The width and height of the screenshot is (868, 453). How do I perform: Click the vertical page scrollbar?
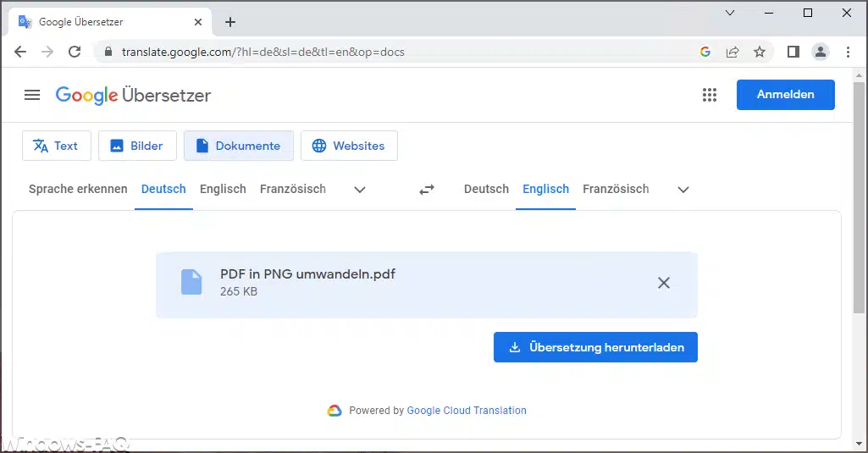[859, 197]
